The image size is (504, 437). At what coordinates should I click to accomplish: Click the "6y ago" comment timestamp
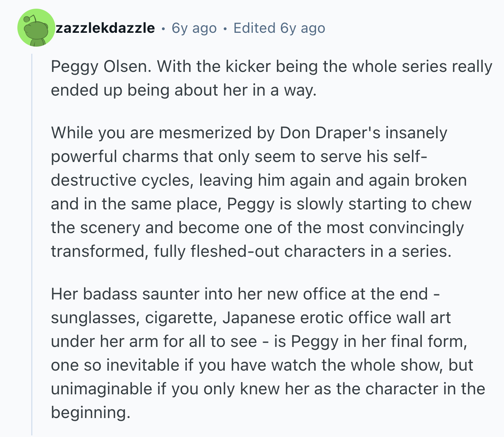pyautogui.click(x=194, y=28)
